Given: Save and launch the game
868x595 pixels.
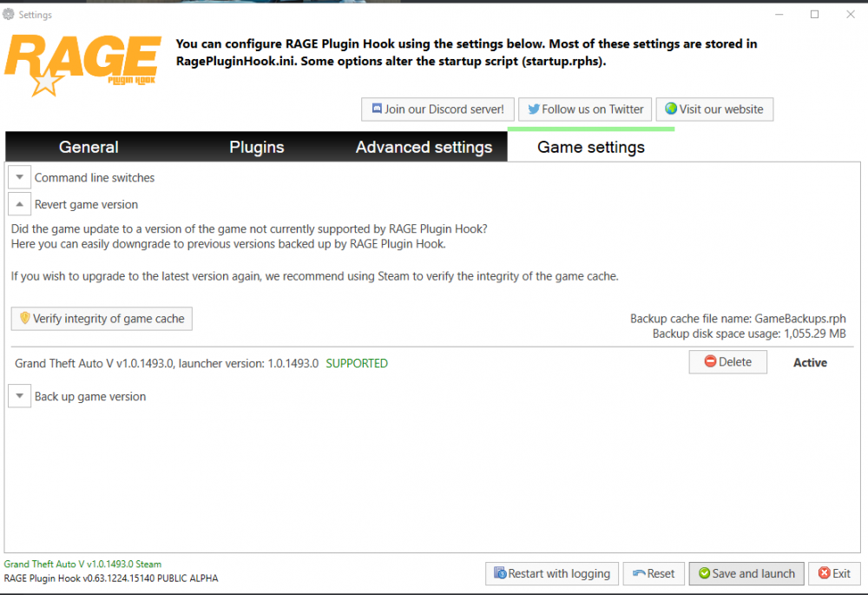Looking at the screenshot, I should pos(746,573).
